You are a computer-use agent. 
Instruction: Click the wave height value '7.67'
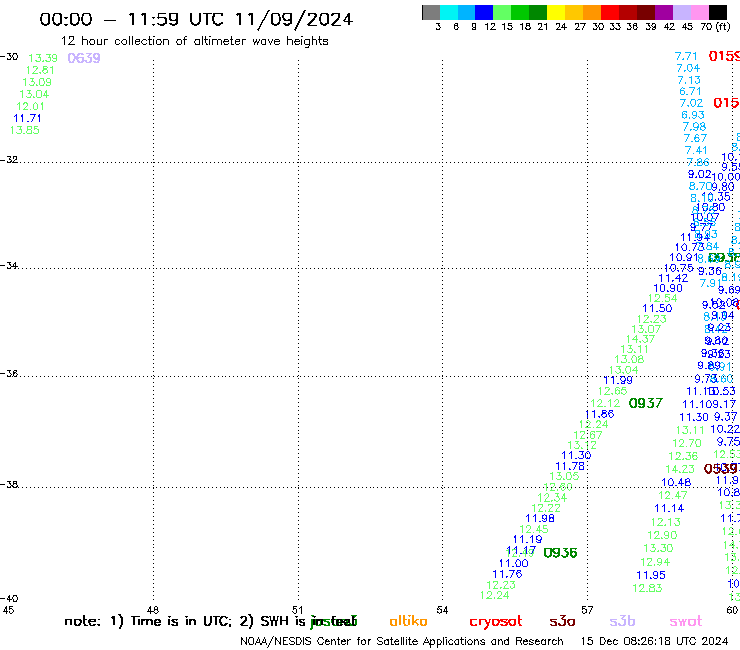click(x=696, y=138)
